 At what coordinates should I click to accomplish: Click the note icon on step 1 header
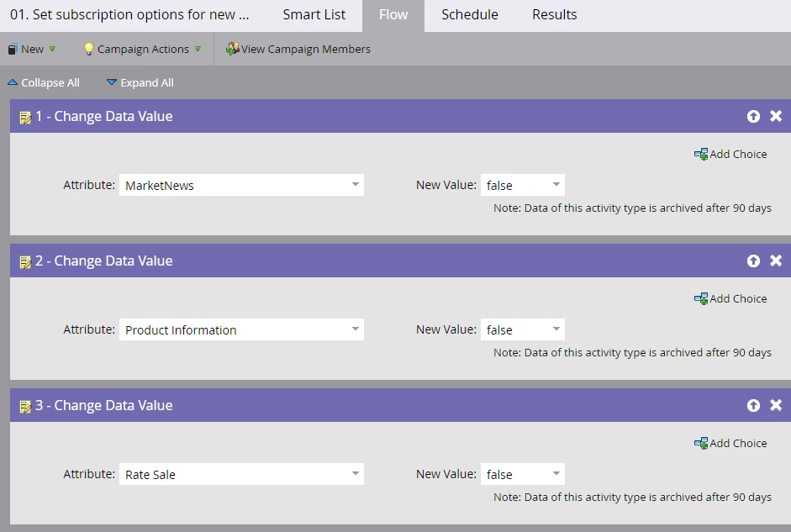point(25,118)
